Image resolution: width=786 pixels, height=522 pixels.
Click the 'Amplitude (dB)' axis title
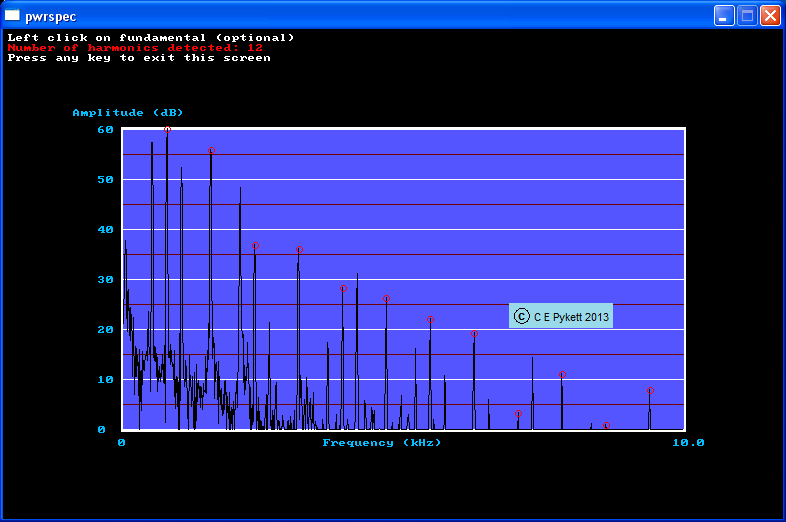point(128,113)
